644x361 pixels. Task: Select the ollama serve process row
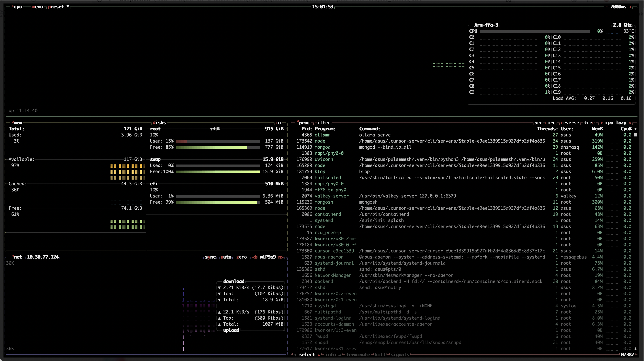375,135
